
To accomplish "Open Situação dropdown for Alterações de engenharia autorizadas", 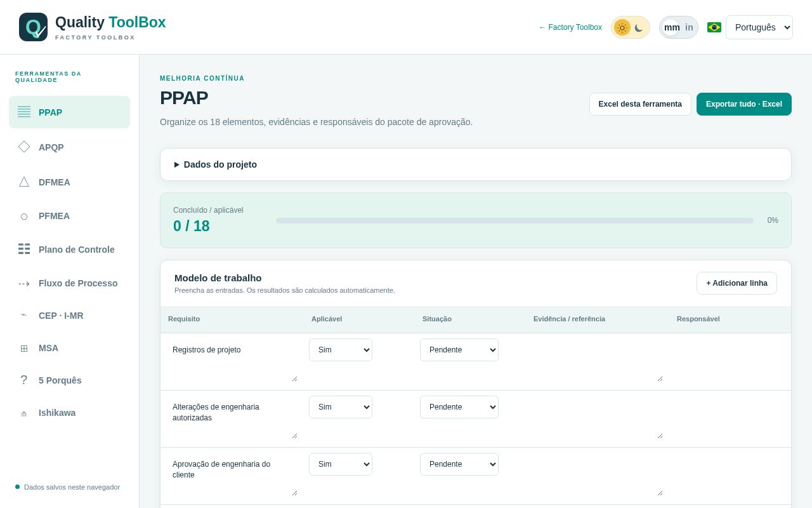I will coord(459,407).
